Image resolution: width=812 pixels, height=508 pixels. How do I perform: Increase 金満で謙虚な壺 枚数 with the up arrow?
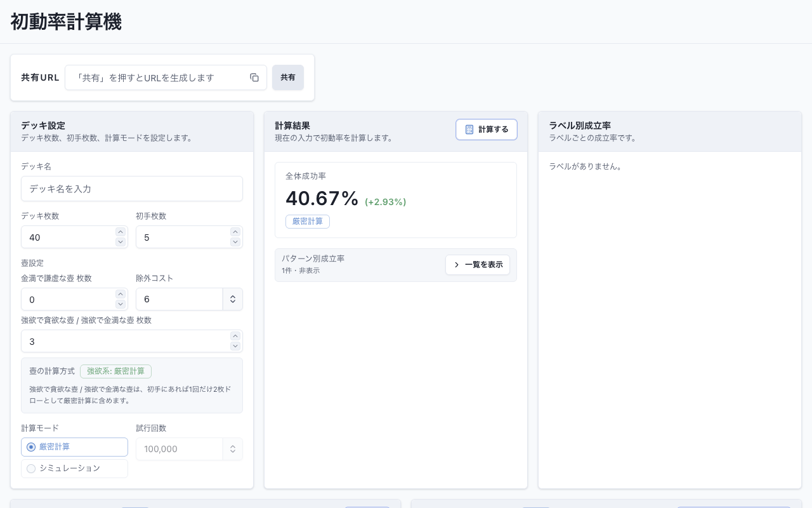[x=121, y=294]
